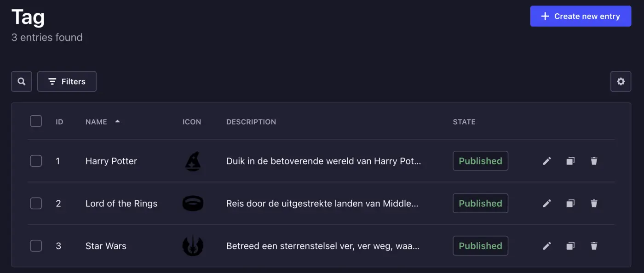Open the Filters dropdown
The height and width of the screenshot is (273, 644).
tap(67, 81)
